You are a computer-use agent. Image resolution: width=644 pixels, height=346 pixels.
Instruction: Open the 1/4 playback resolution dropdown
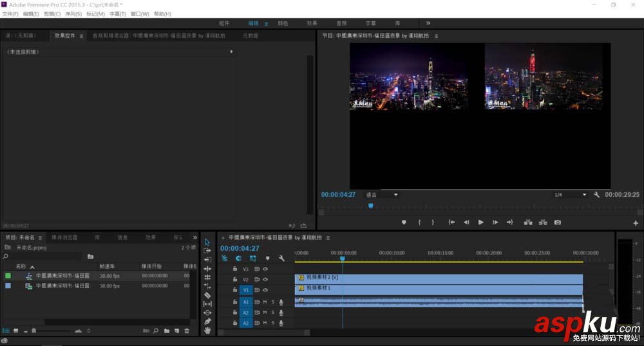(571, 195)
